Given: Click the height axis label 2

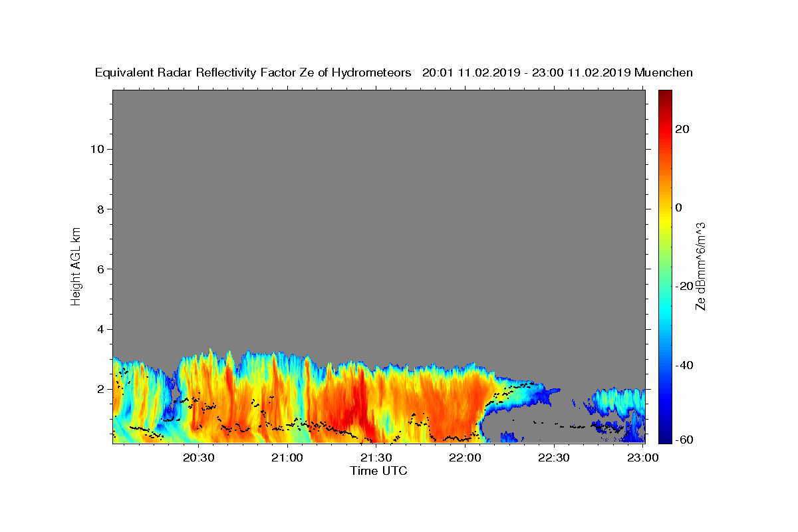Looking at the screenshot, I should [99, 389].
